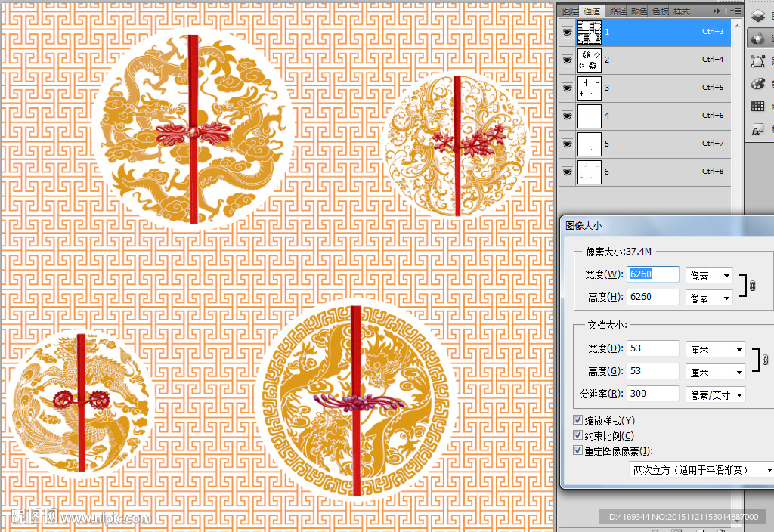Click the Channels icon in side dock
Image resolution: width=774 pixels, height=532 pixels.
(758, 38)
